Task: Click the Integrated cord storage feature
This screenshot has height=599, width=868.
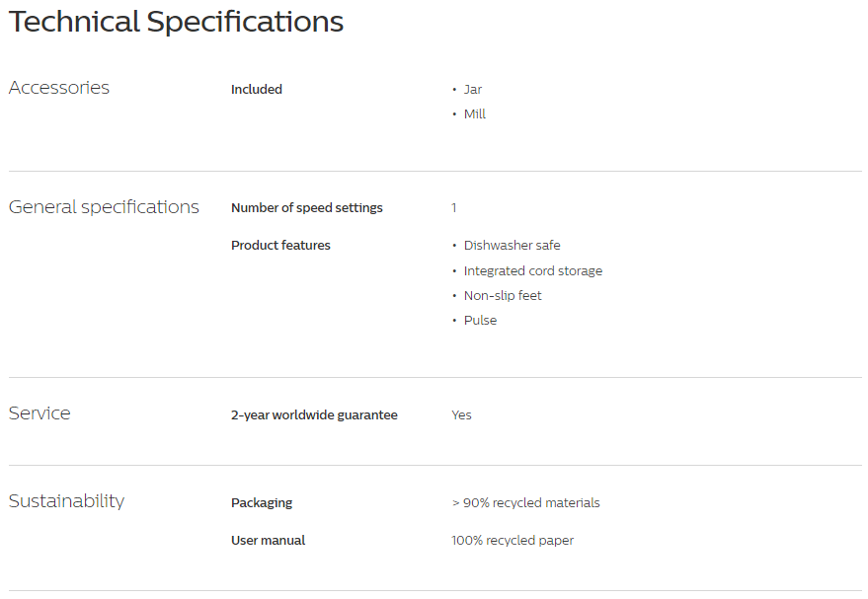Action: 533,270
